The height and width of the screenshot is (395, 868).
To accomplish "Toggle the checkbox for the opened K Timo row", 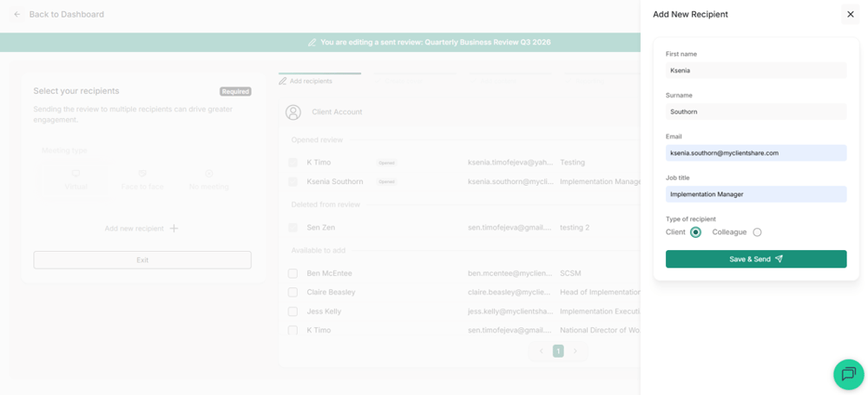I will point(293,162).
